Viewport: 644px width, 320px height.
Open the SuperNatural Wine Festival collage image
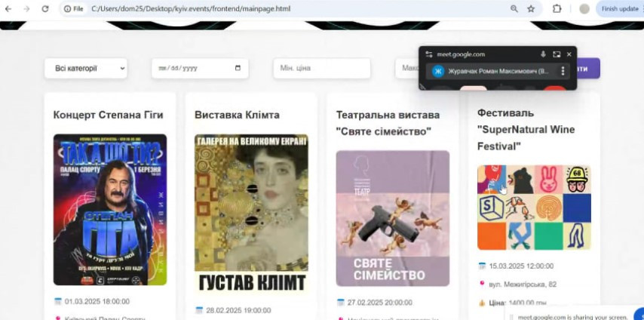(x=534, y=208)
